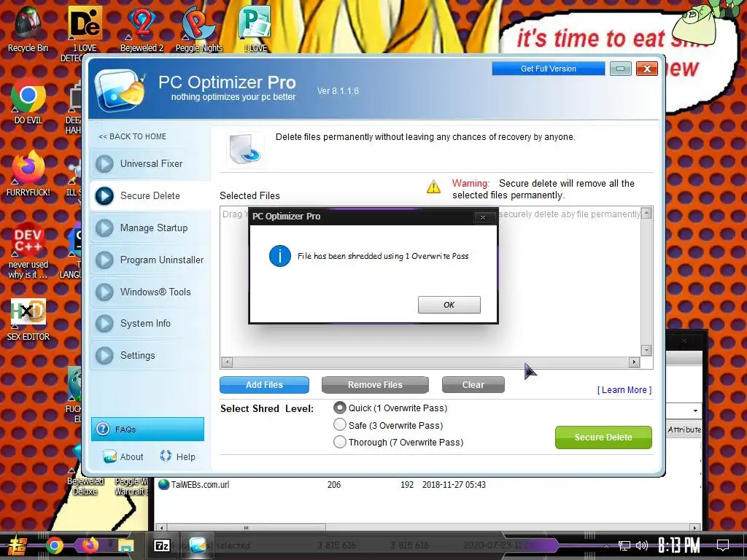Image resolution: width=747 pixels, height=560 pixels.
Task: Go back via << BACK TO HOME
Action: point(133,136)
